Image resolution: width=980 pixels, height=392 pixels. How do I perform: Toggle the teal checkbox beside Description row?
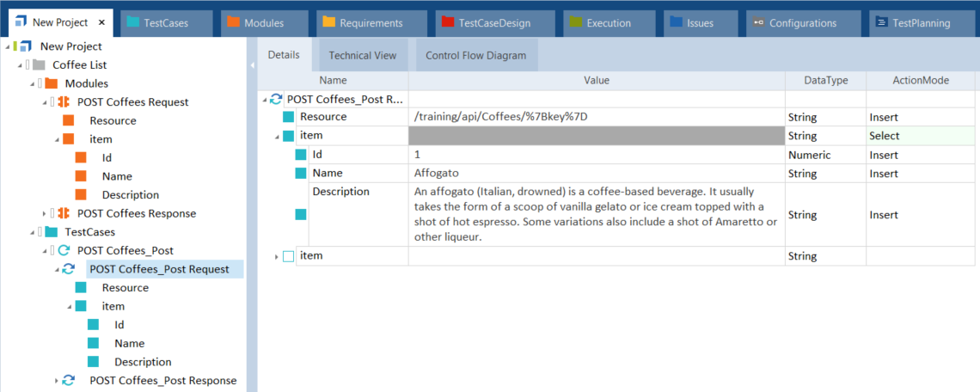point(301,214)
